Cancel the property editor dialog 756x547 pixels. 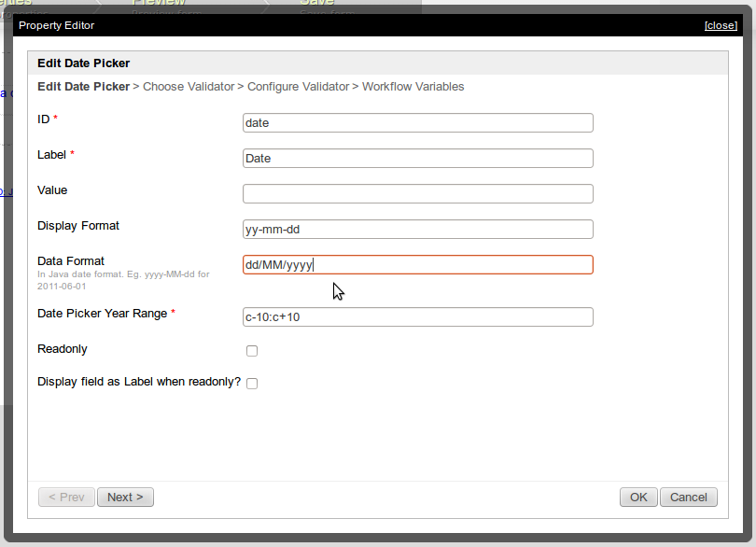pyautogui.click(x=689, y=498)
